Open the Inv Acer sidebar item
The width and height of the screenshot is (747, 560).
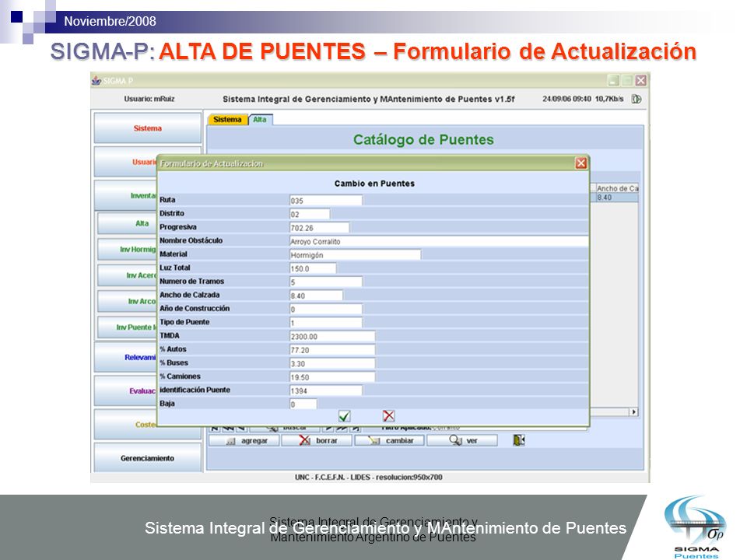click(x=128, y=275)
